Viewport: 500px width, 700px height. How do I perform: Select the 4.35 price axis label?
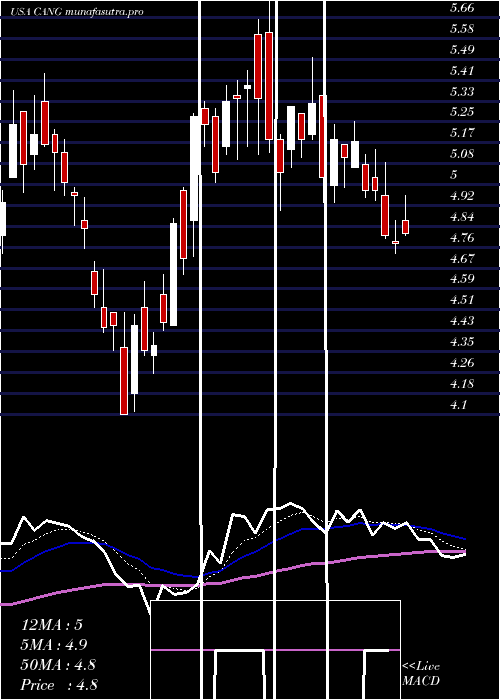(x=462, y=342)
